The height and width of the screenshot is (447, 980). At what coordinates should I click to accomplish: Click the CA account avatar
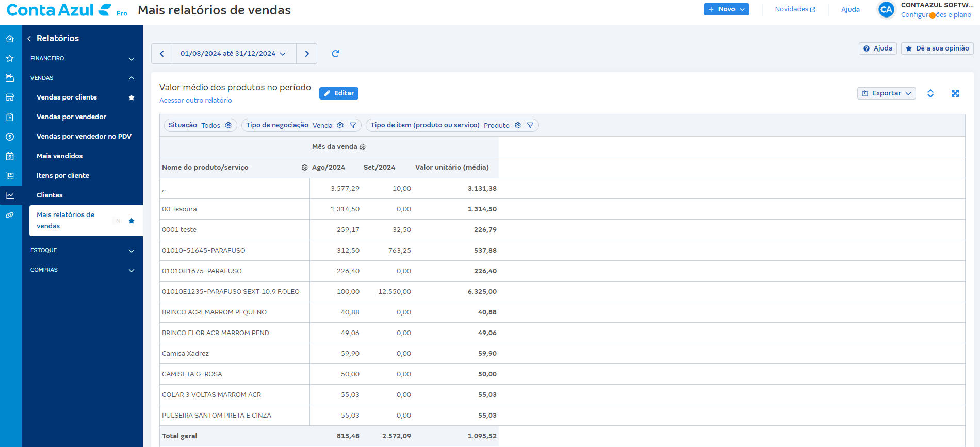point(886,10)
